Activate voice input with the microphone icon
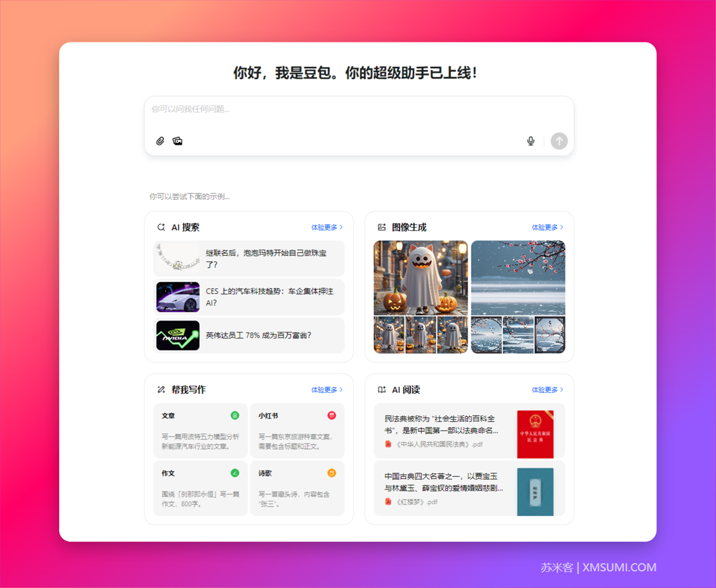 pyautogui.click(x=530, y=141)
